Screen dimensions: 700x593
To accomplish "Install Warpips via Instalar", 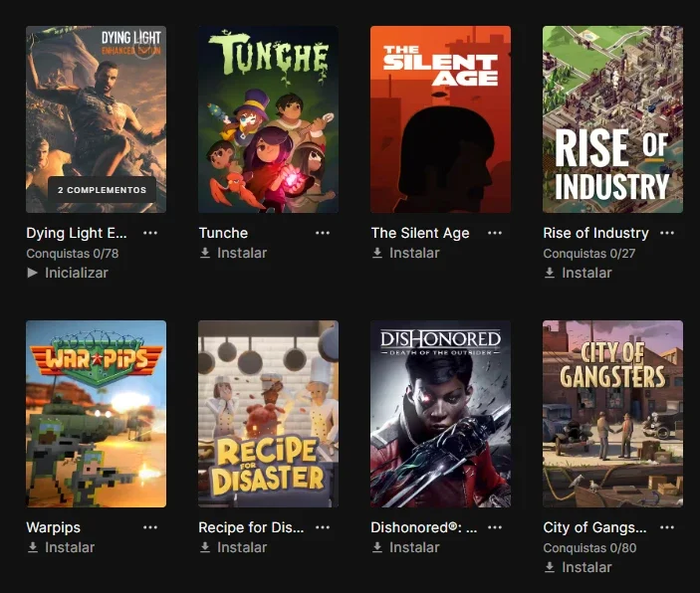I will [61, 547].
